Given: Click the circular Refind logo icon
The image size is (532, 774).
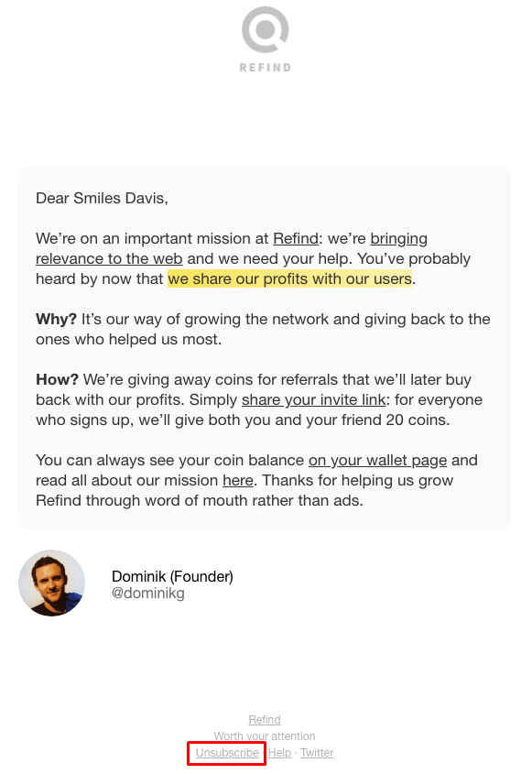Looking at the screenshot, I should [x=265, y=29].
